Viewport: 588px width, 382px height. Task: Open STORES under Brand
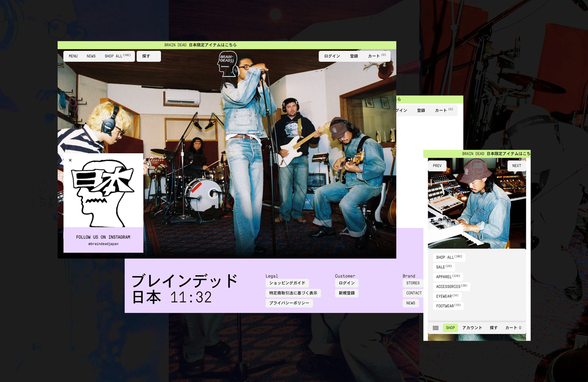[x=413, y=283]
